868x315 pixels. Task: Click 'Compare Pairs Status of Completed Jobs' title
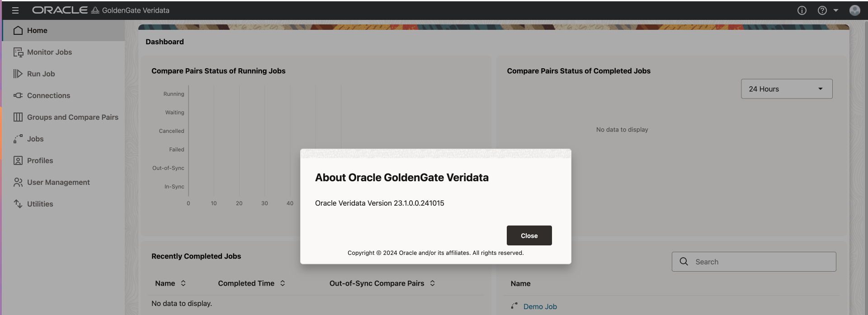pos(579,71)
